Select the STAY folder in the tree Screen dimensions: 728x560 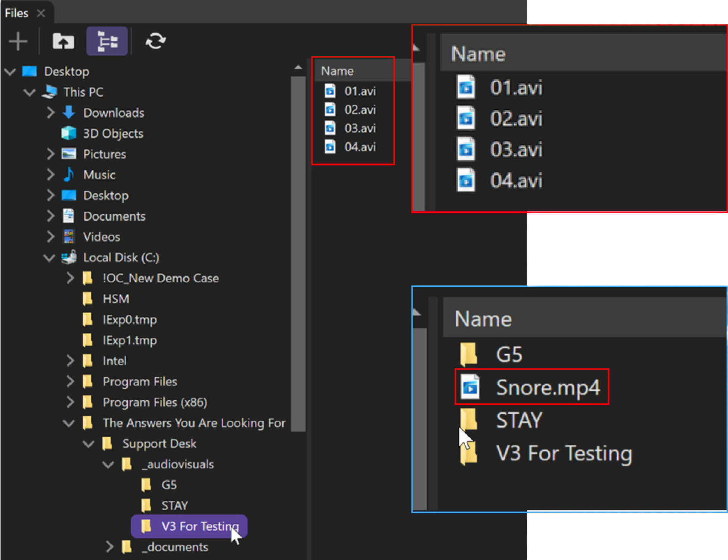174,505
